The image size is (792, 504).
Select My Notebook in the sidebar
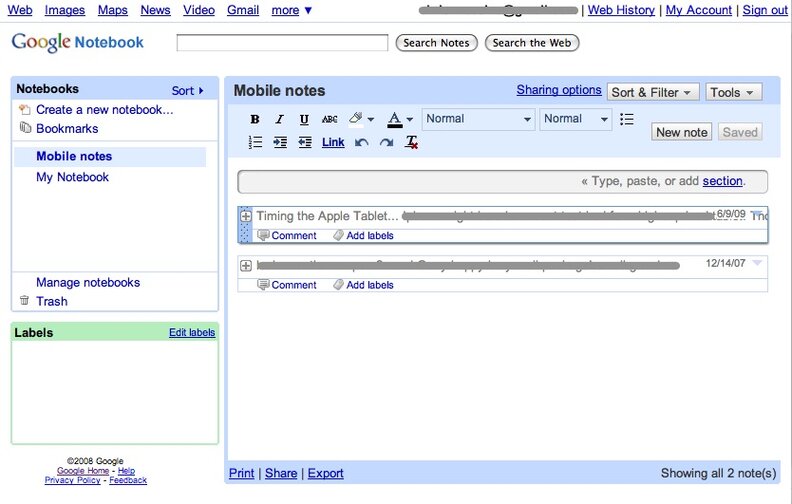72,177
